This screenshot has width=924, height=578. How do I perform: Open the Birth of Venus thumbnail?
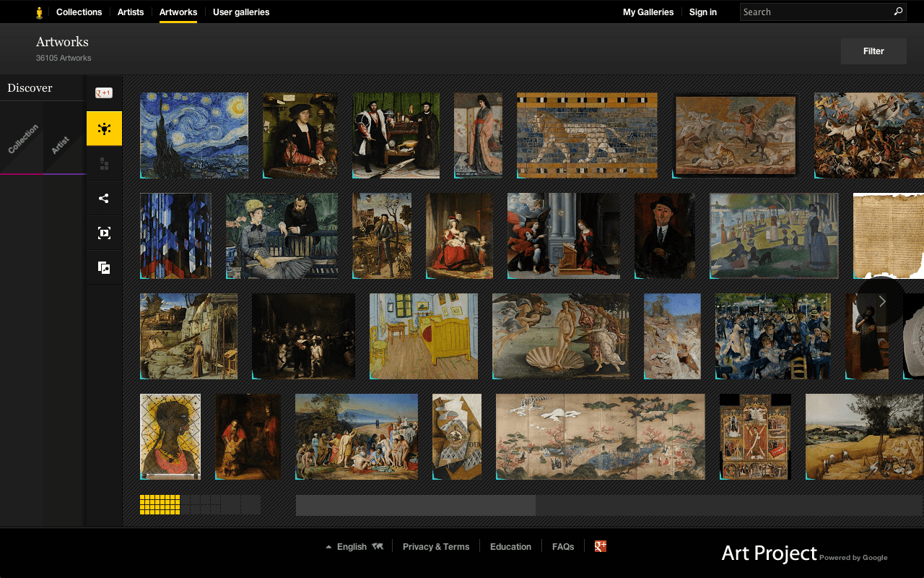(x=561, y=336)
